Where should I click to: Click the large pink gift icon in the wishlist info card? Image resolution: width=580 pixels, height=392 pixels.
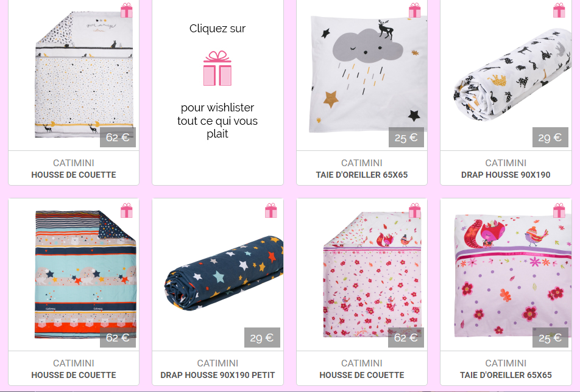pos(217,68)
